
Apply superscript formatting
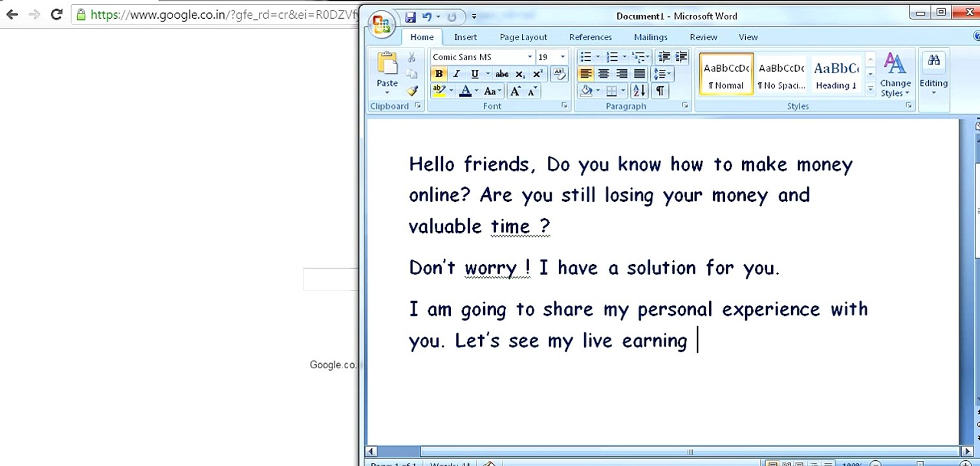point(537,74)
